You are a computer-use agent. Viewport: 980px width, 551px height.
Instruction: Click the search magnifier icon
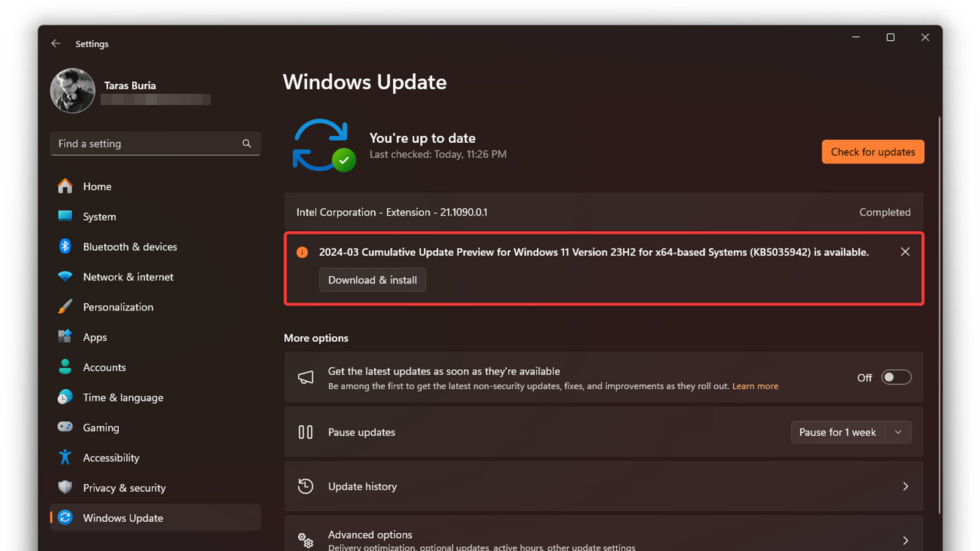pyautogui.click(x=246, y=144)
